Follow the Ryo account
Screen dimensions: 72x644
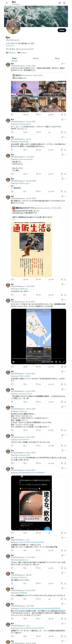point(62,30)
